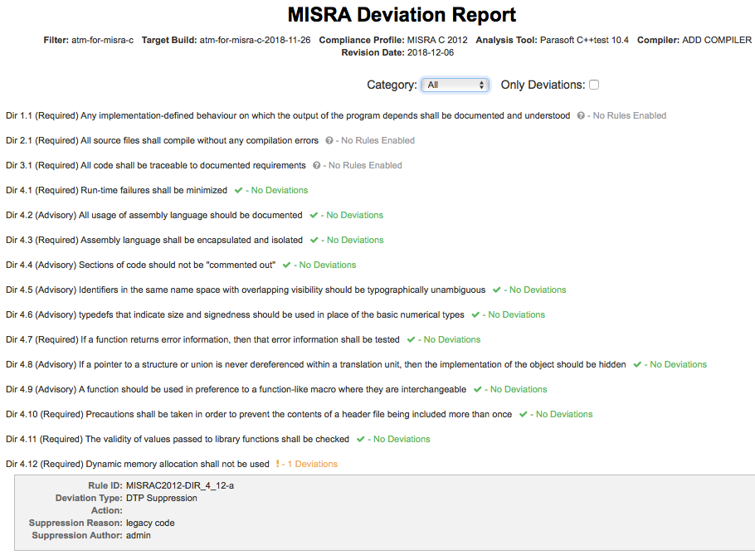This screenshot has width=755, height=560.
Task: Click the green checkmark for Dir 4.11
Action: pyautogui.click(x=360, y=439)
